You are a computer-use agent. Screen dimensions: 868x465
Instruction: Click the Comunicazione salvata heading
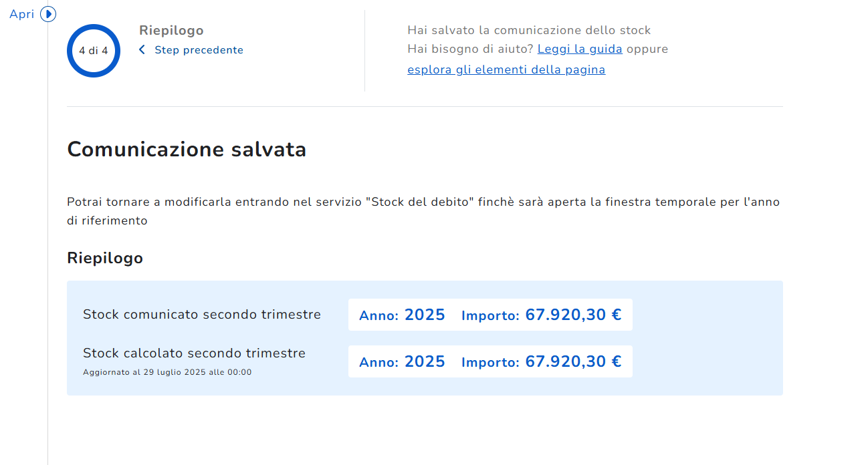(x=187, y=149)
